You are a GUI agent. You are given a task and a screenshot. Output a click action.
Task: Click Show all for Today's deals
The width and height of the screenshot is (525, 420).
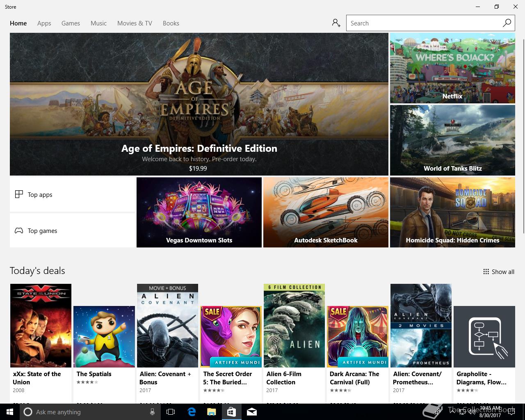click(499, 272)
